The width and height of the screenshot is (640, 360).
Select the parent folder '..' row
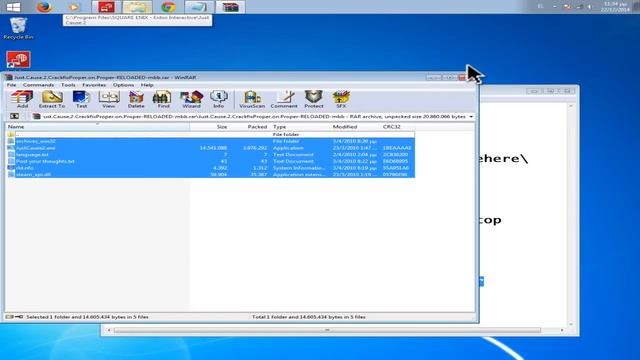[211, 134]
